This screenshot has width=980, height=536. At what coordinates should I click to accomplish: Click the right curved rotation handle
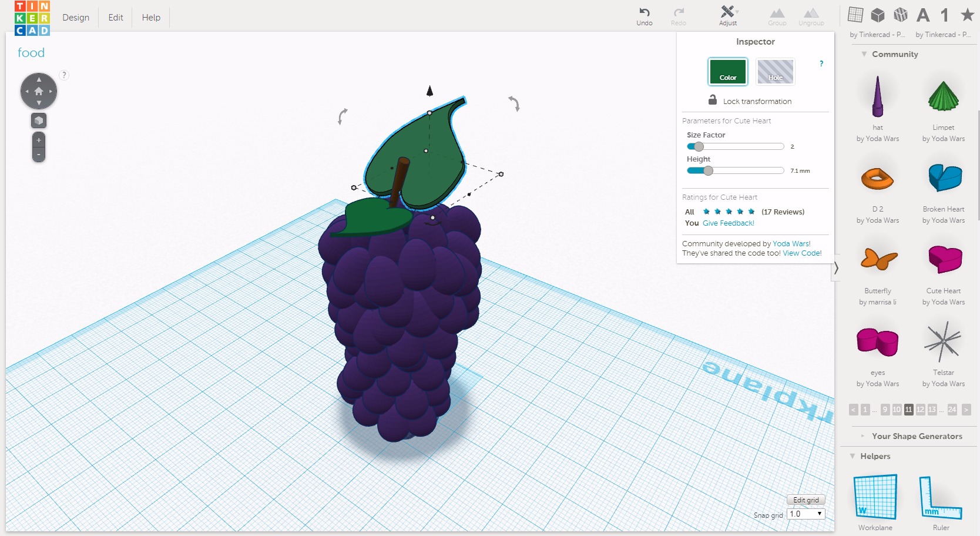click(x=514, y=103)
